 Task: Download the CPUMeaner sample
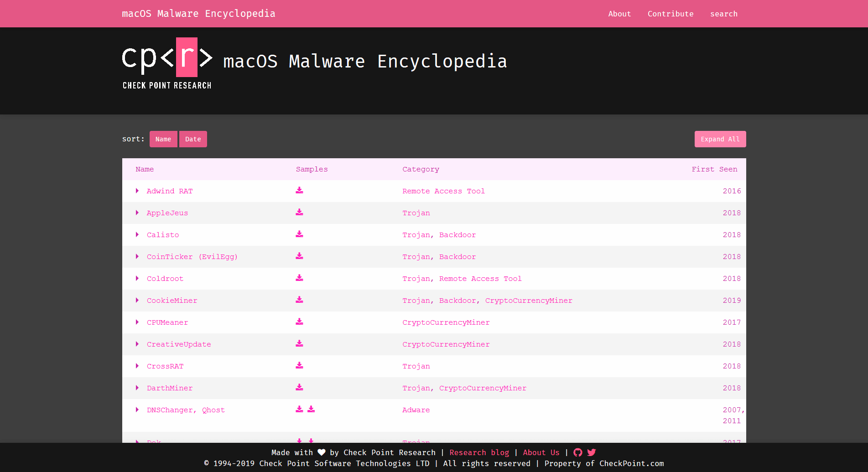tap(299, 322)
